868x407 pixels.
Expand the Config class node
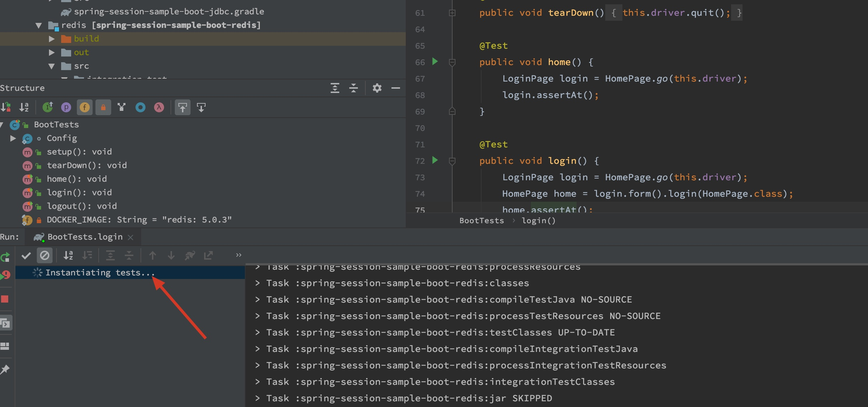pos(13,138)
